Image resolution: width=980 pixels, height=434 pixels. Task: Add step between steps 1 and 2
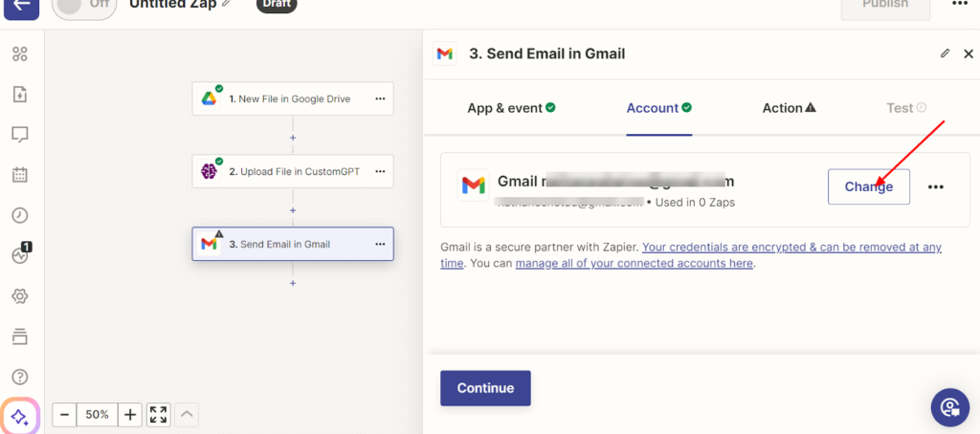(293, 138)
